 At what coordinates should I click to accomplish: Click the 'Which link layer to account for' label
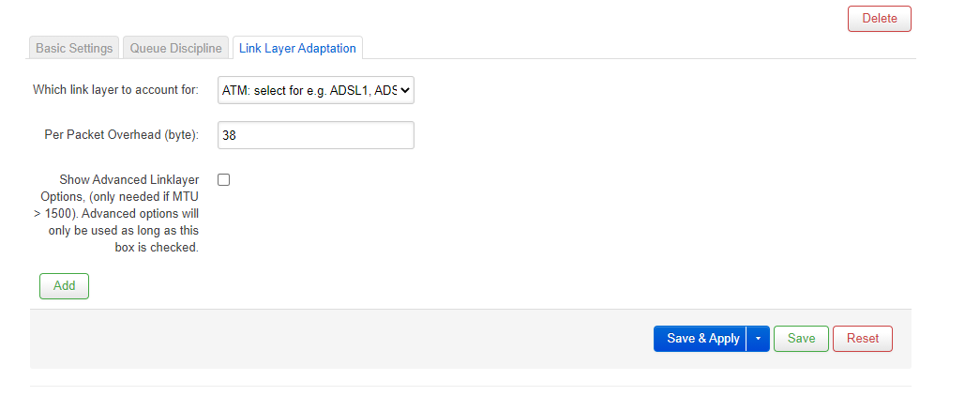pos(115,89)
